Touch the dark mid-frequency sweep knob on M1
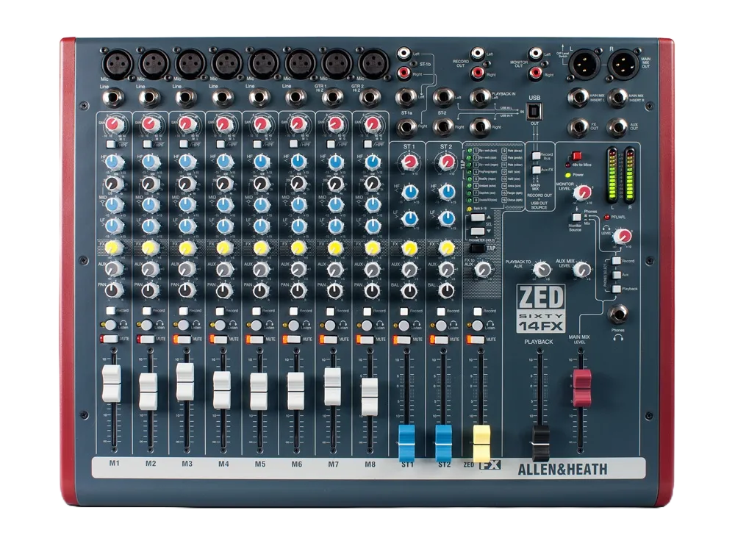This screenshot has width=735, height=560. point(114,184)
